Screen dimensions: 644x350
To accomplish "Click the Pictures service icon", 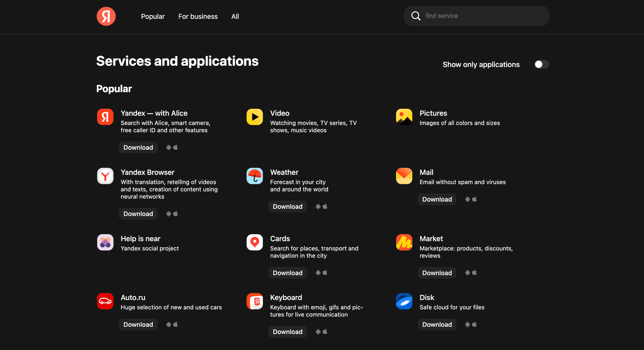I will coord(404,117).
